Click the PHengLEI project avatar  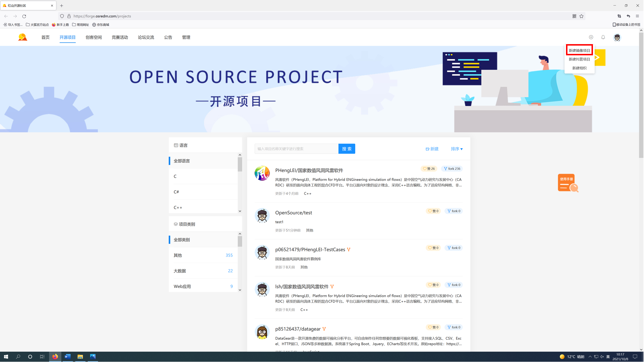pos(262,173)
